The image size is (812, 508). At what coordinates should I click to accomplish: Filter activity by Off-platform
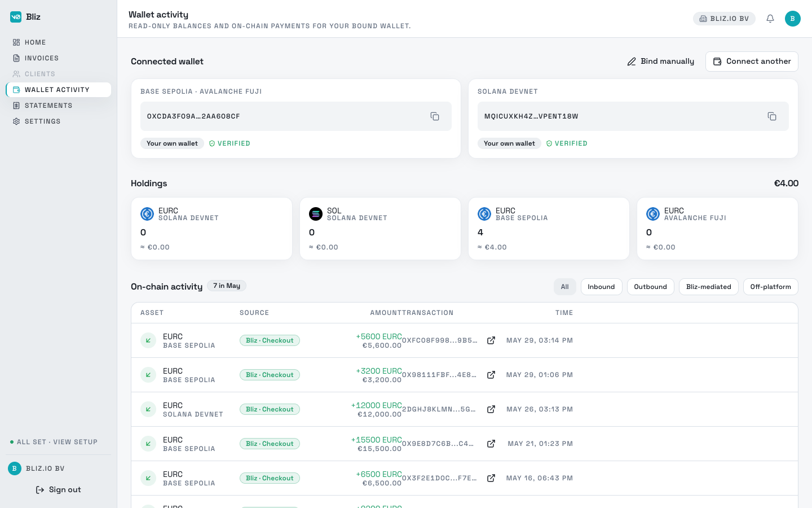[770, 287]
